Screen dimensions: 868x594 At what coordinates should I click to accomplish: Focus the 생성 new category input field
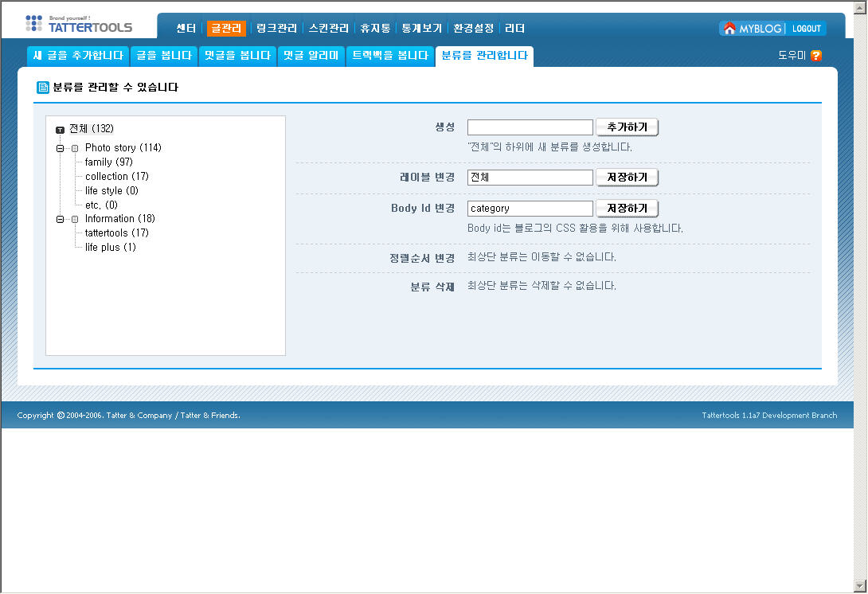point(530,127)
